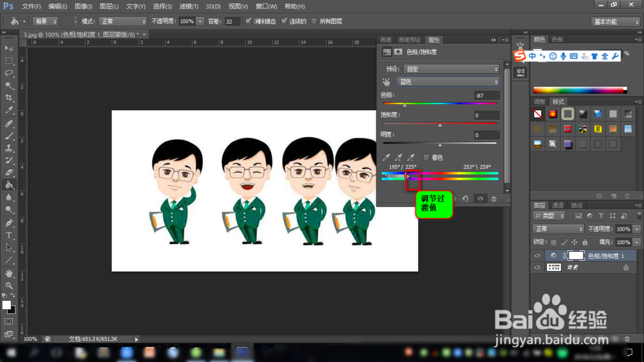Select the Move tool
644x362 pixels.
8,48
